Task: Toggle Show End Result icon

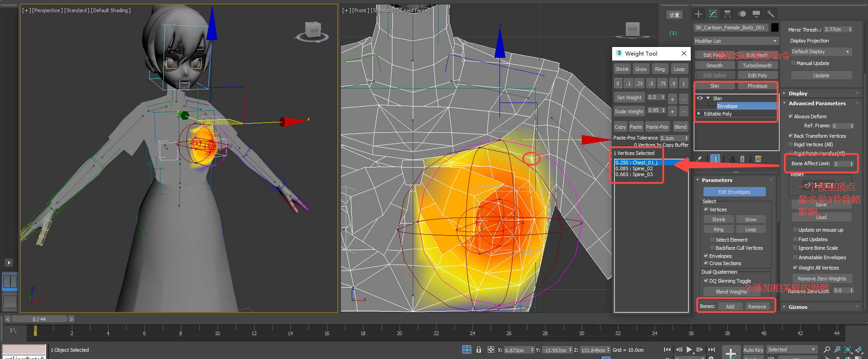Action: tap(715, 159)
